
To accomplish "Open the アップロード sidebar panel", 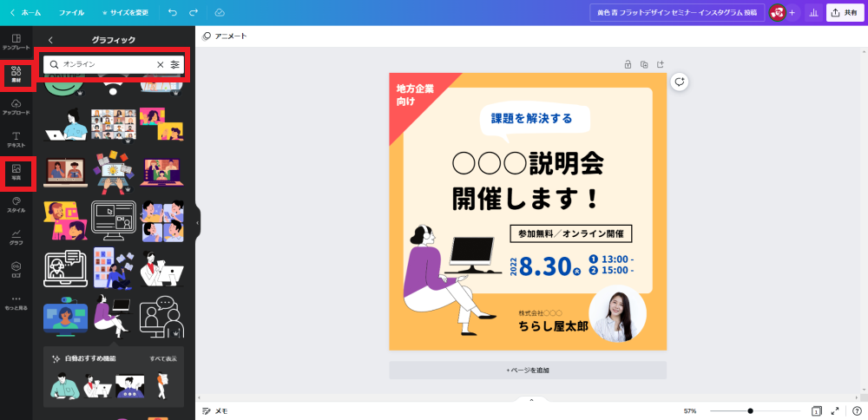I will click(x=16, y=108).
